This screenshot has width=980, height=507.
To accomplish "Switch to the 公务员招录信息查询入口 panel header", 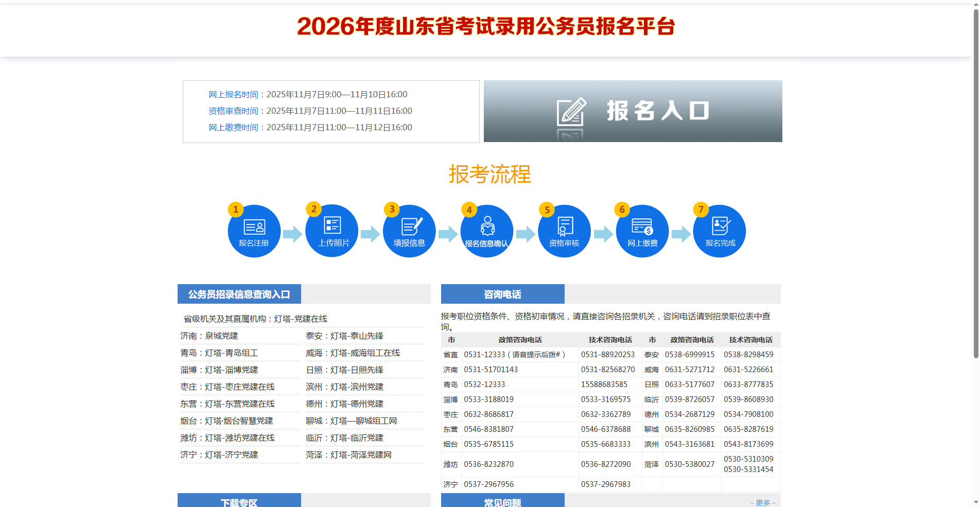I will coord(239,294).
